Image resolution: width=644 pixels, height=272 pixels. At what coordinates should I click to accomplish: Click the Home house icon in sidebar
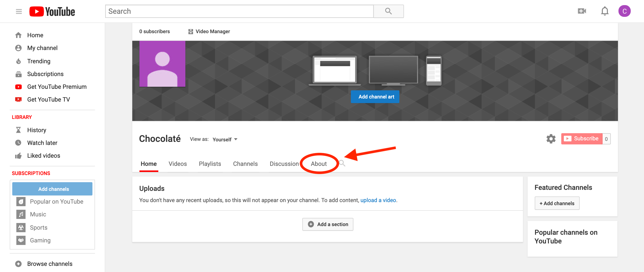(x=18, y=35)
